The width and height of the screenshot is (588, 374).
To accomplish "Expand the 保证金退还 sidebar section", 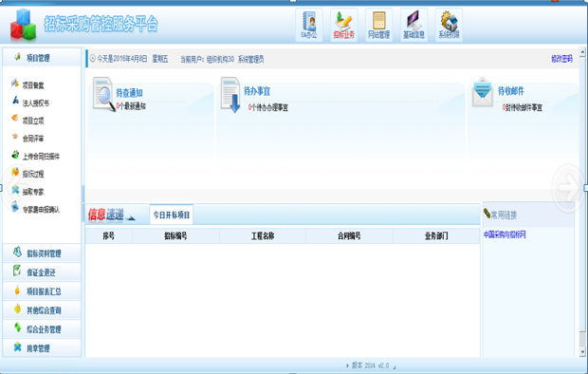I will click(x=42, y=272).
